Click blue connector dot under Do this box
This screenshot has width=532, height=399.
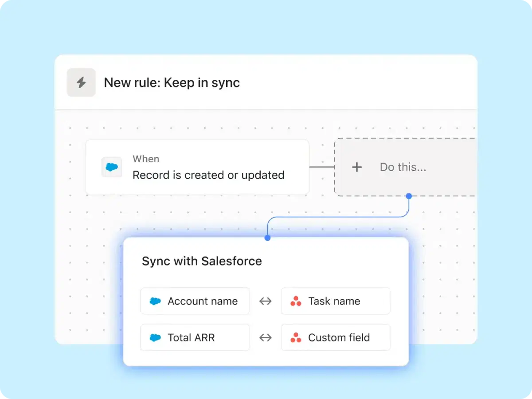point(409,196)
